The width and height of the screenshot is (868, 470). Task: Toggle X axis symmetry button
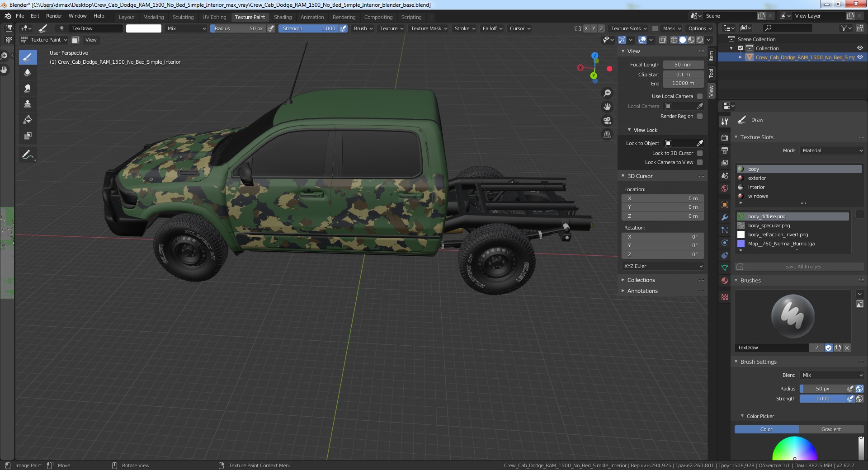[586, 28]
